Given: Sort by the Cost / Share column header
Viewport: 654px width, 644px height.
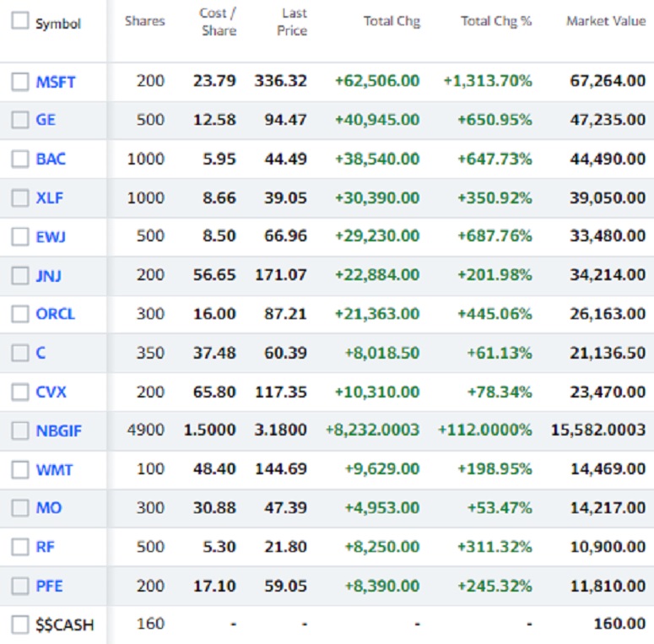Looking at the screenshot, I should (218, 22).
